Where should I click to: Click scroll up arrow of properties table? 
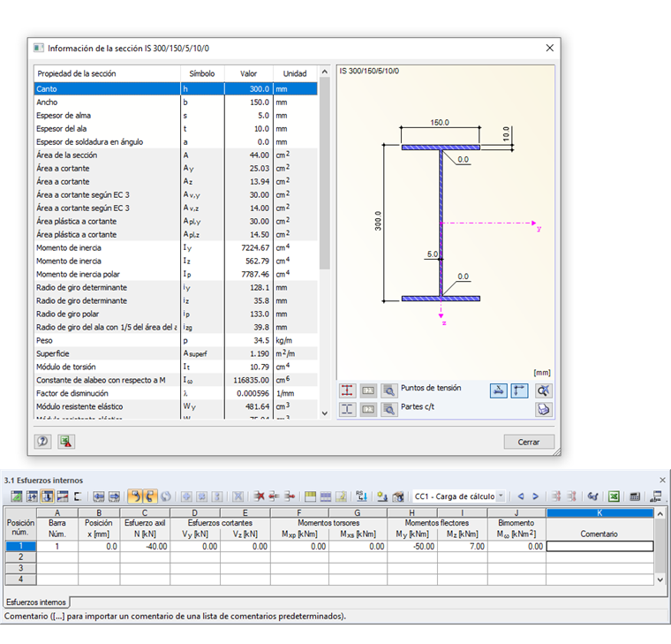pos(324,72)
